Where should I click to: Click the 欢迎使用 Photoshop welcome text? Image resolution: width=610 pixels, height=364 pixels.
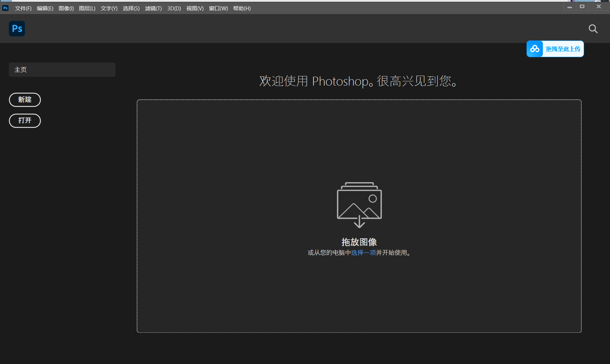coord(359,81)
